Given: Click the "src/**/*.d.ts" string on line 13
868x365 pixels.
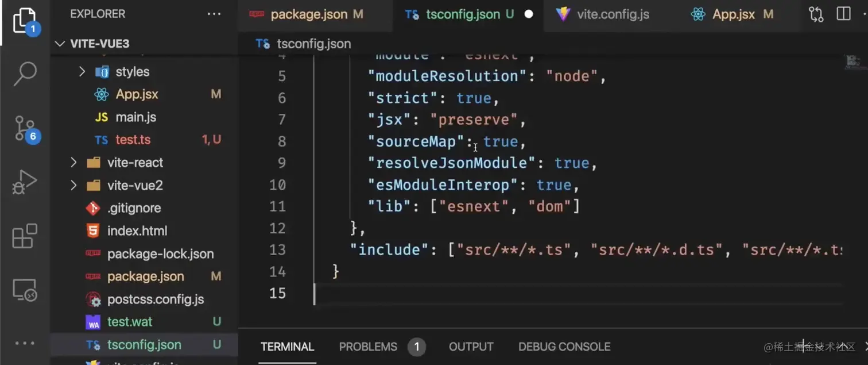Looking at the screenshot, I should pyautogui.click(x=656, y=250).
